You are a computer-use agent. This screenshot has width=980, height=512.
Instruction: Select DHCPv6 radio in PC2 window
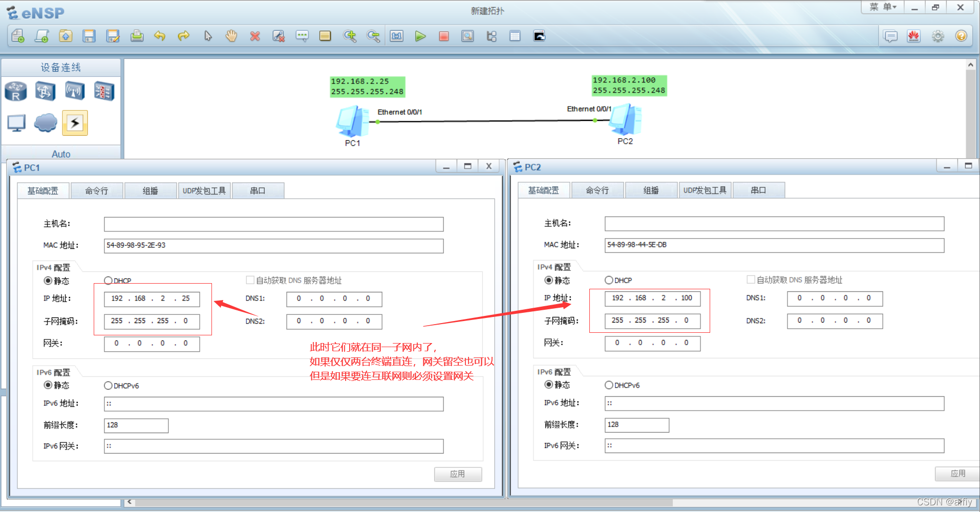tap(609, 385)
